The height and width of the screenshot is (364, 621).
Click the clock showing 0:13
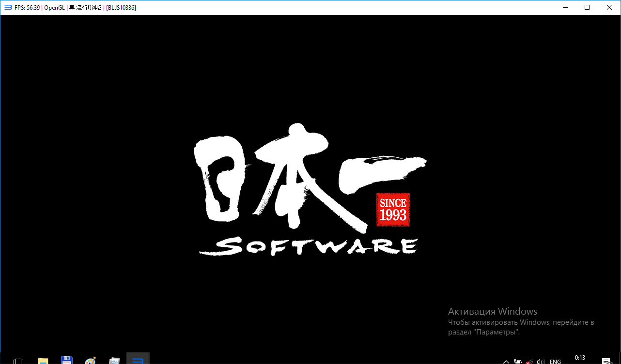[x=580, y=358]
